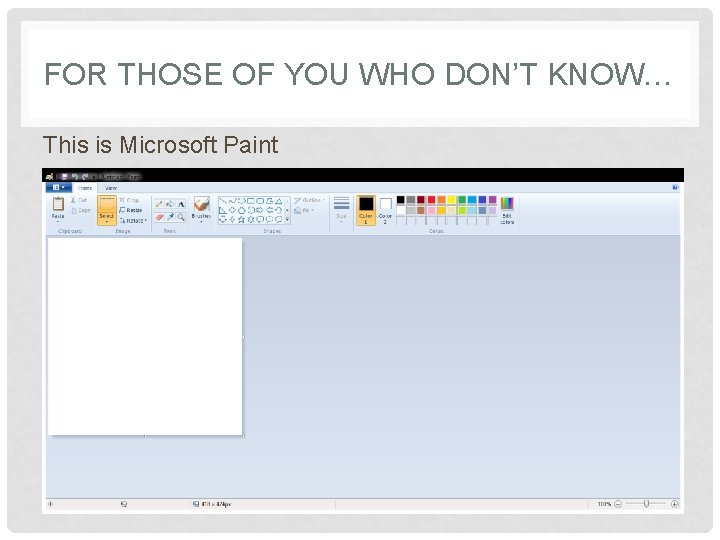Choose the Pentagon shape
The width and height of the screenshot is (720, 540).
pos(242,210)
